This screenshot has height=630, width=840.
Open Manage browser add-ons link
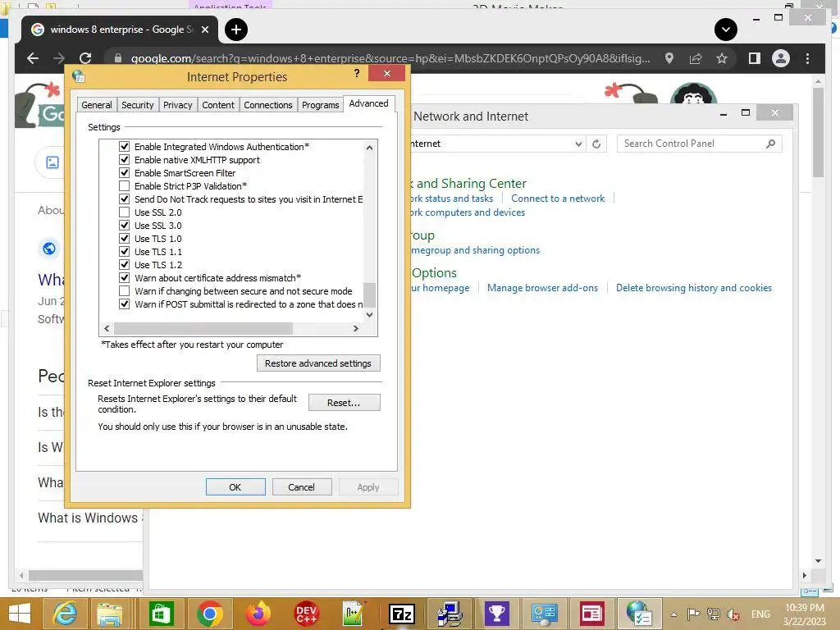tap(542, 288)
